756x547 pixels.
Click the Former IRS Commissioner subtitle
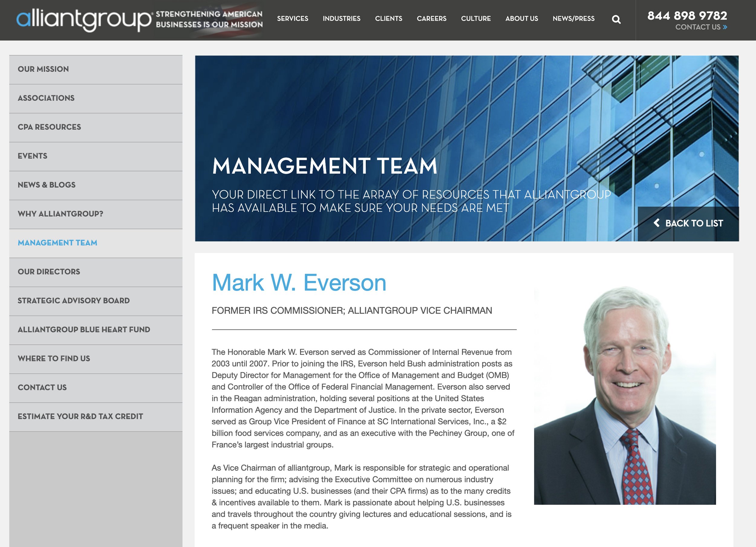[x=352, y=311]
